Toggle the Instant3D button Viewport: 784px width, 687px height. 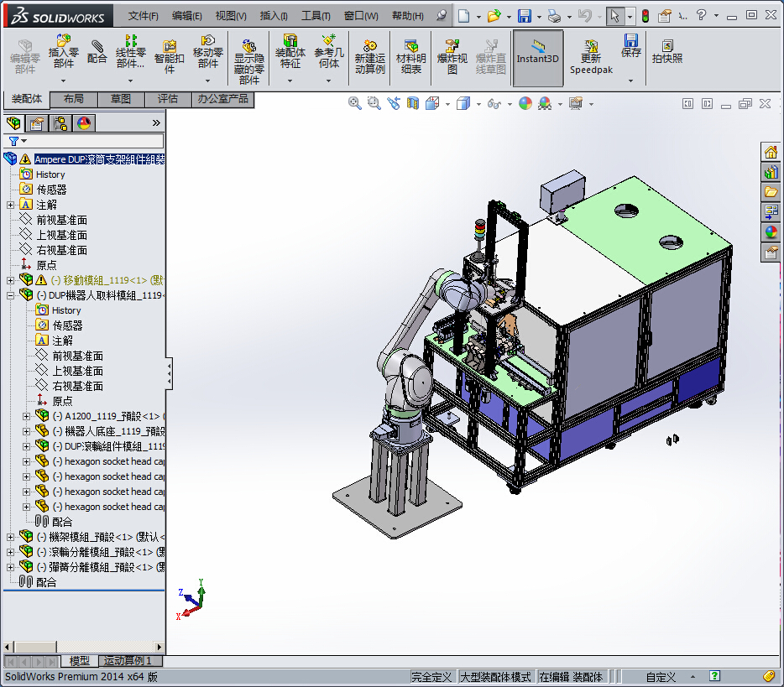[x=538, y=58]
